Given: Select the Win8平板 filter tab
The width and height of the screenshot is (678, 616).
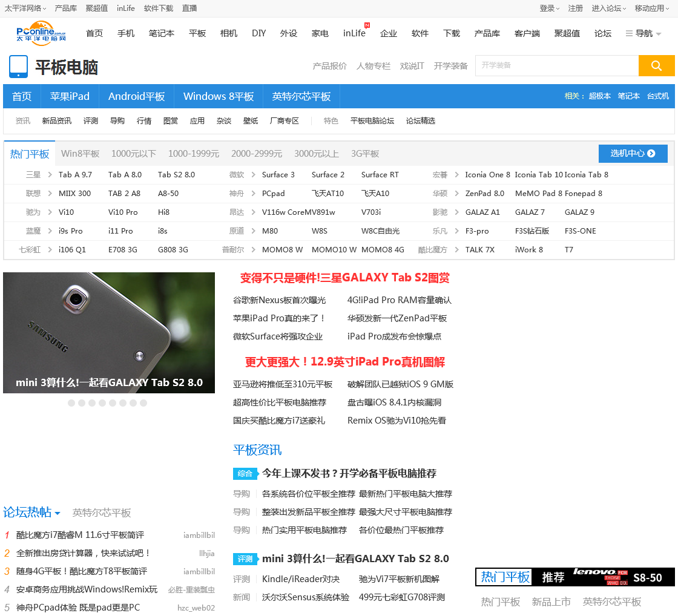Looking at the screenshot, I should (81, 154).
